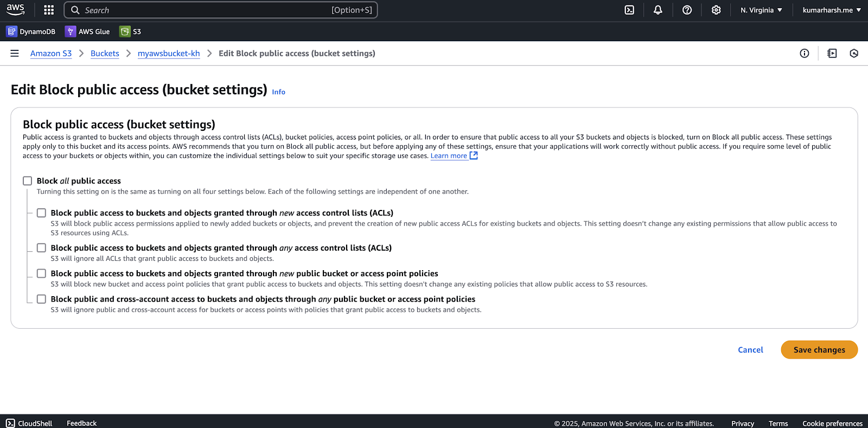The height and width of the screenshot is (428, 868).
Task: Open Cookie preferences
Action: pyautogui.click(x=832, y=424)
